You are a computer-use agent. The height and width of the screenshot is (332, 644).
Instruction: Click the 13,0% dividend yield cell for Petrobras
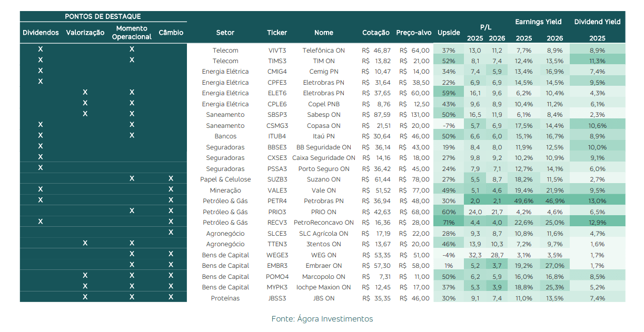tap(597, 201)
